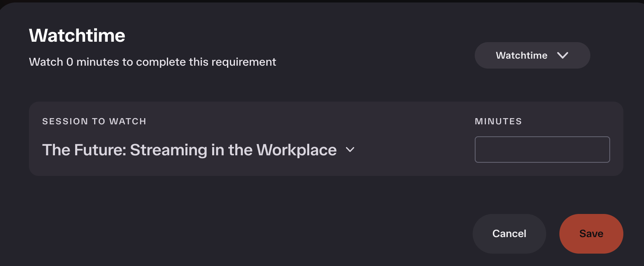Image resolution: width=644 pixels, height=266 pixels.
Task: Dismiss dialog with the Cancel button
Action: tap(509, 234)
